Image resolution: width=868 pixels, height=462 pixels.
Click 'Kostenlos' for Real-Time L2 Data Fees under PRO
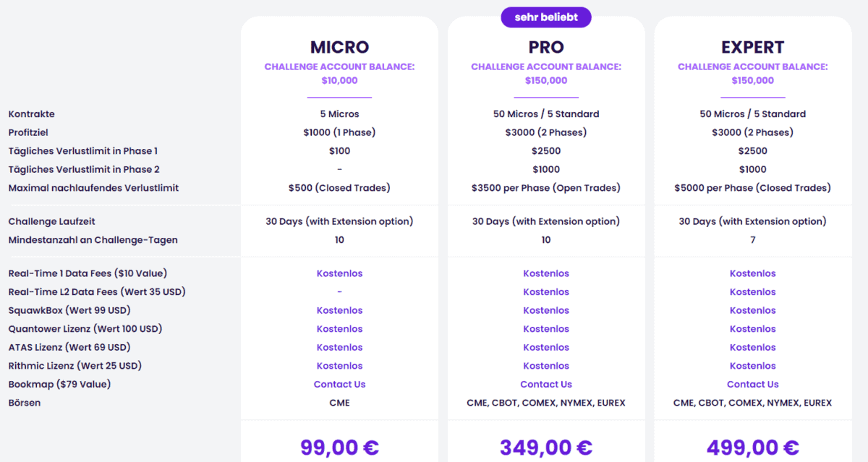[x=545, y=291]
